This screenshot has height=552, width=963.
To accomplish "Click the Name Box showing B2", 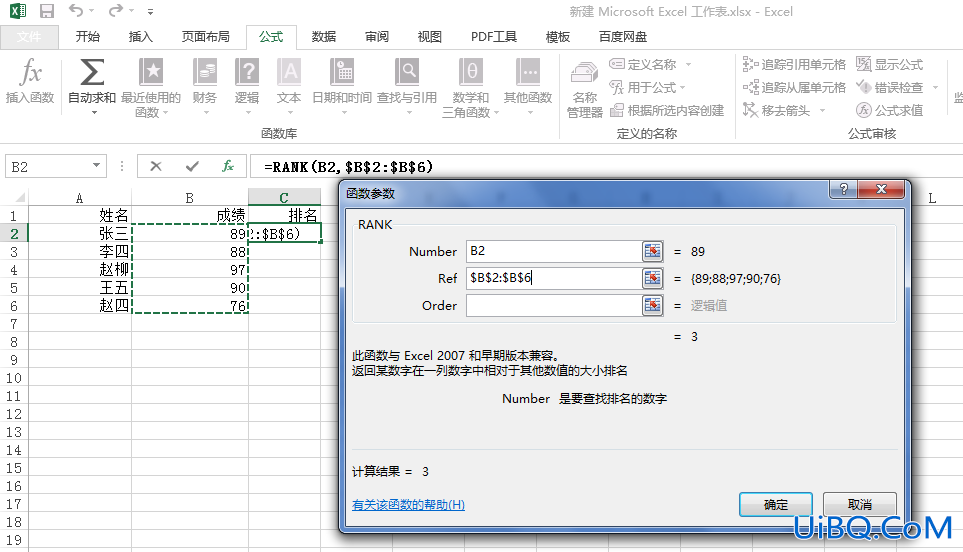I will pyautogui.click(x=49, y=166).
